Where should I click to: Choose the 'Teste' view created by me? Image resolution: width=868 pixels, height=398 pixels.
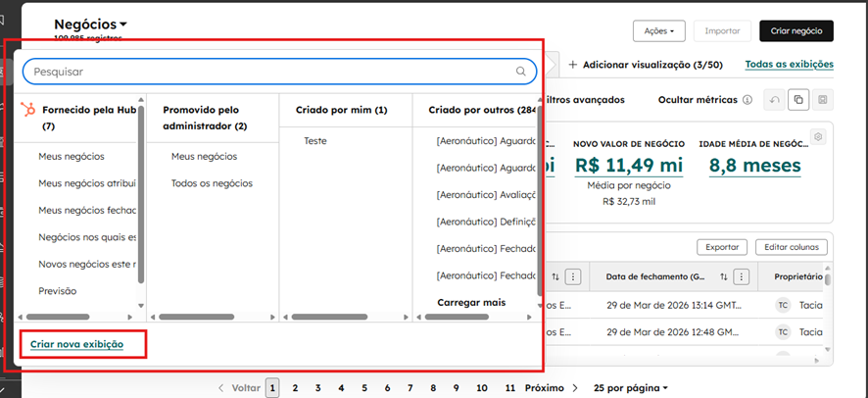[x=315, y=141]
